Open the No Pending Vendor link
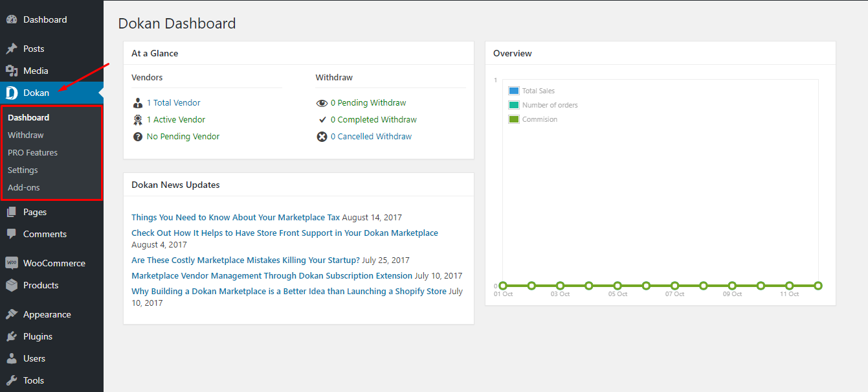This screenshot has height=392, width=868. click(183, 137)
